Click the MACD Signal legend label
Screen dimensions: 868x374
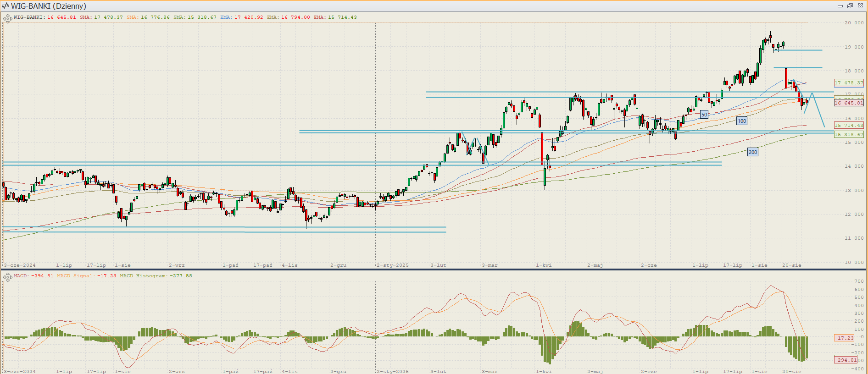(87, 276)
